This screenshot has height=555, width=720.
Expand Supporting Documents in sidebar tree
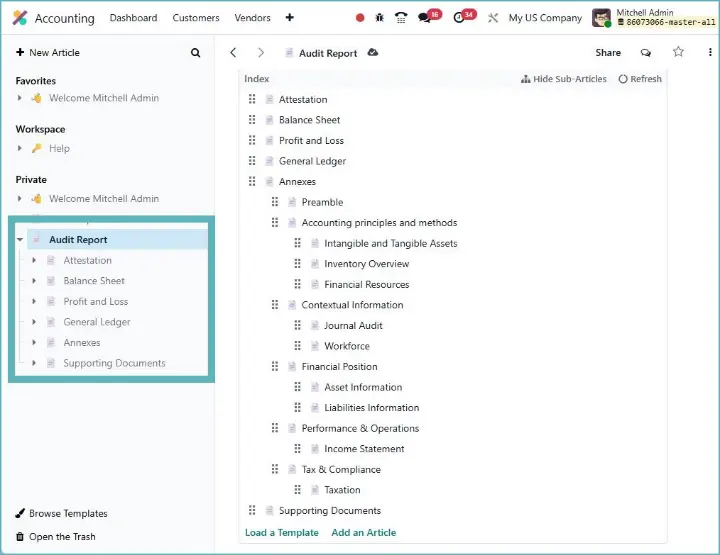(34, 363)
